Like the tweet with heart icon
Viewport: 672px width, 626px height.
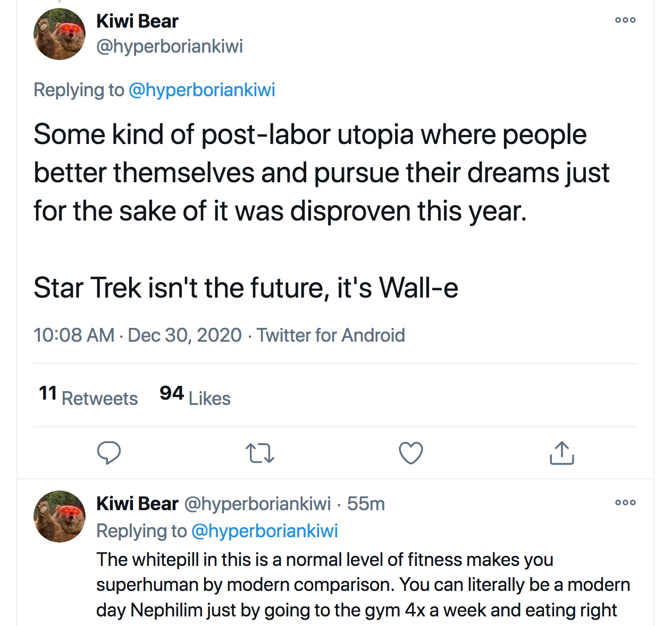click(x=411, y=453)
